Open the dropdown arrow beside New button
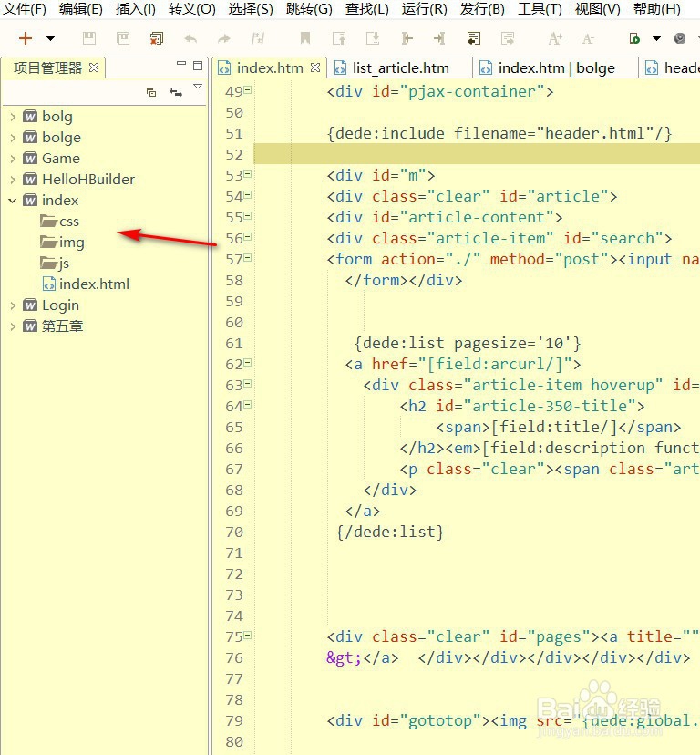The image size is (700, 755). [x=50, y=38]
